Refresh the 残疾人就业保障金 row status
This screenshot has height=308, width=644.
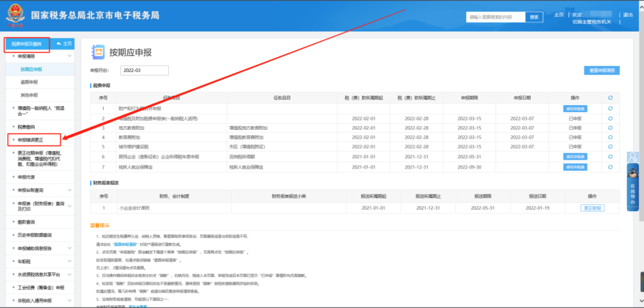click(x=610, y=166)
